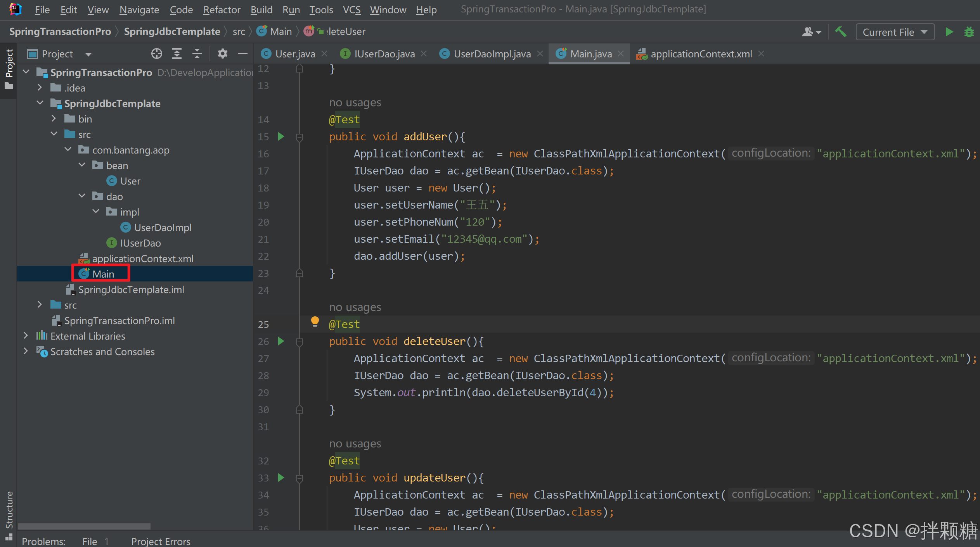The height and width of the screenshot is (547, 980).
Task: Open the Current File run configuration dropdown
Action: (895, 32)
